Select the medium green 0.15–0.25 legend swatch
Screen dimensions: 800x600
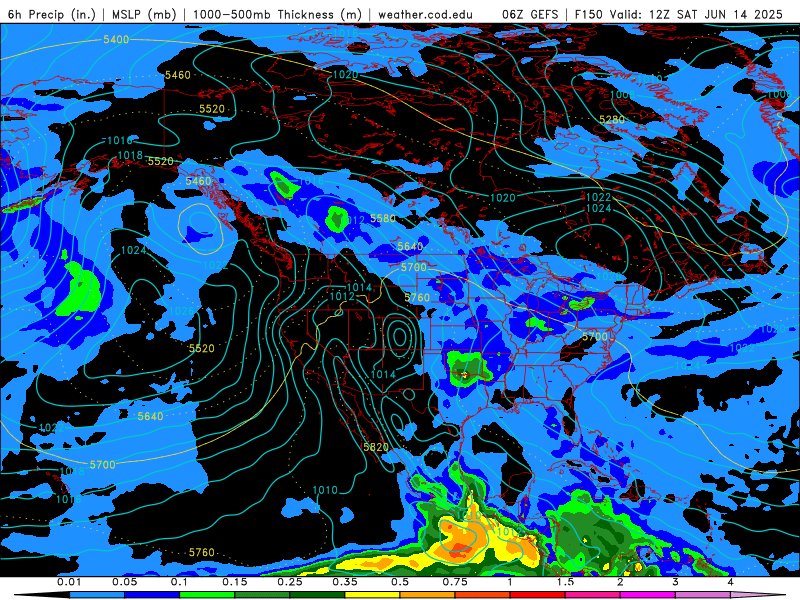tap(262, 595)
